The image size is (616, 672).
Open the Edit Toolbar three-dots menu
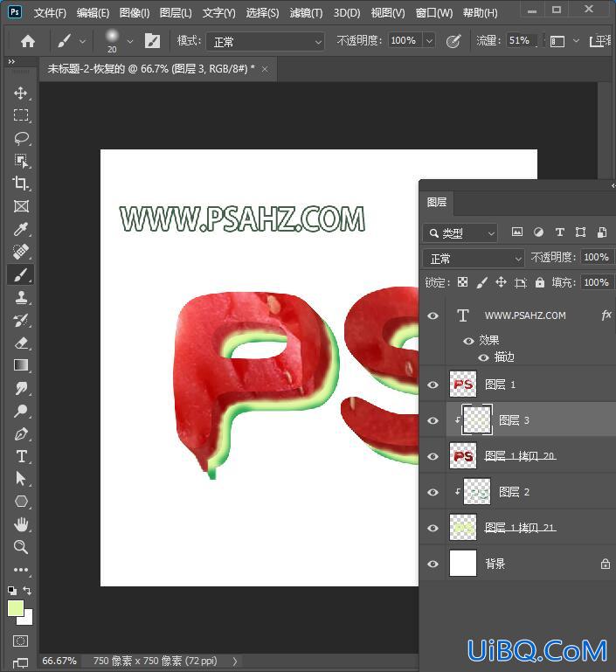pos(21,570)
